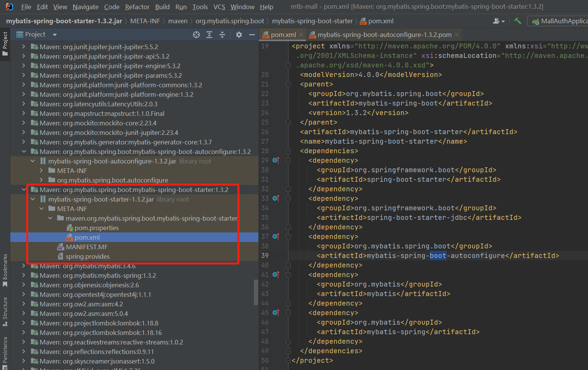Collapse the maven.org.mybatis.spring.boot folder node
Screen dimensions: 588x370
[x=50, y=218]
